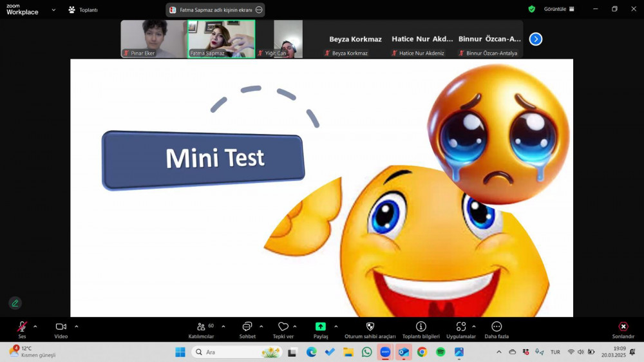Image resolution: width=644 pixels, height=362 pixels.
Task: Open the notifications bell icon
Action: pyautogui.click(x=632, y=352)
